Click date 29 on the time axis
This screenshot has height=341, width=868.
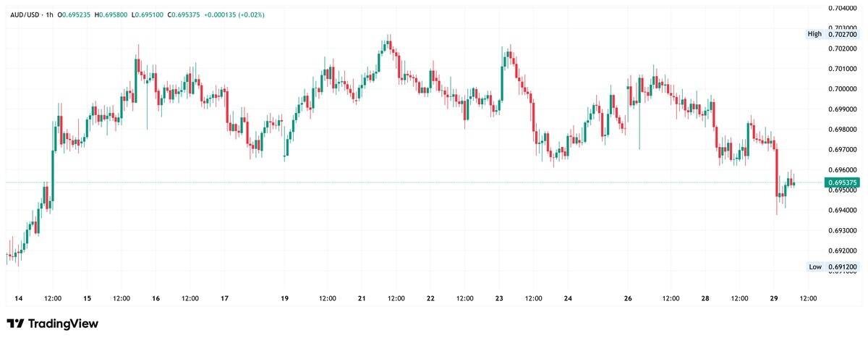(774, 298)
